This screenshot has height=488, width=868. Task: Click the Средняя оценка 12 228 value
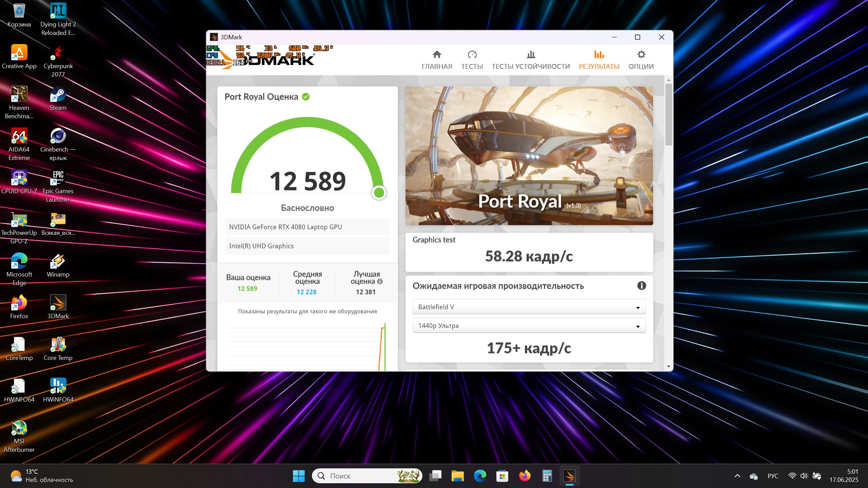[307, 292]
